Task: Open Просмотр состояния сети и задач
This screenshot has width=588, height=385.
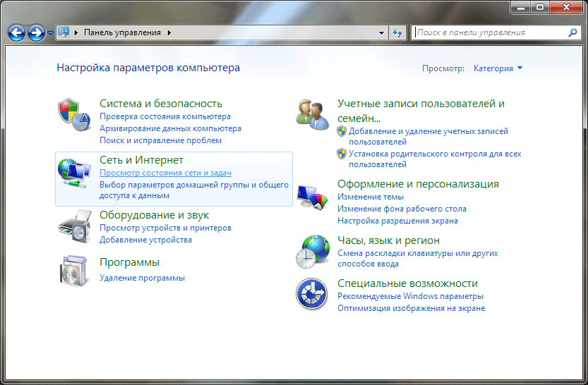Action: (x=165, y=173)
